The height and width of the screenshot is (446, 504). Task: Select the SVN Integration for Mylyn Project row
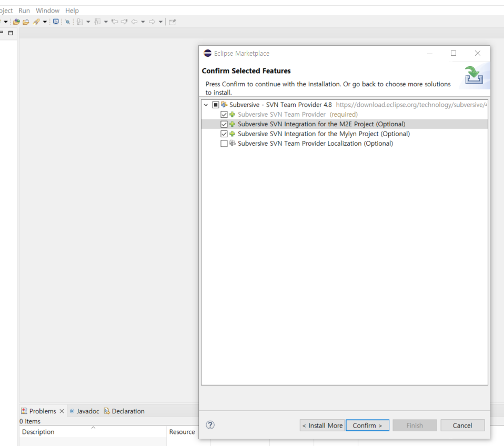[345, 134]
